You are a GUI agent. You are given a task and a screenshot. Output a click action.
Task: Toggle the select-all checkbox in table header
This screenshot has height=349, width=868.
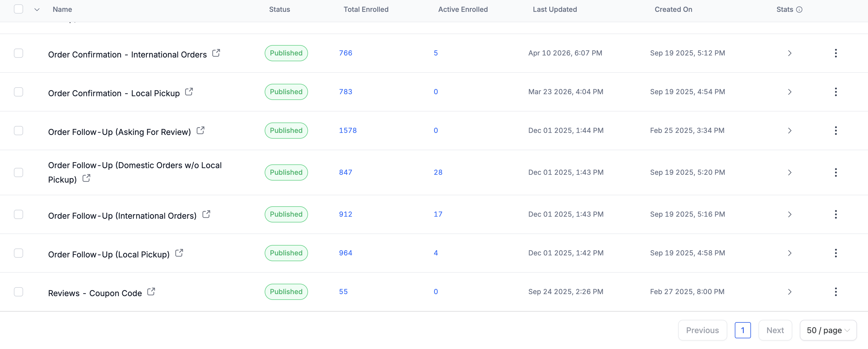tap(18, 9)
